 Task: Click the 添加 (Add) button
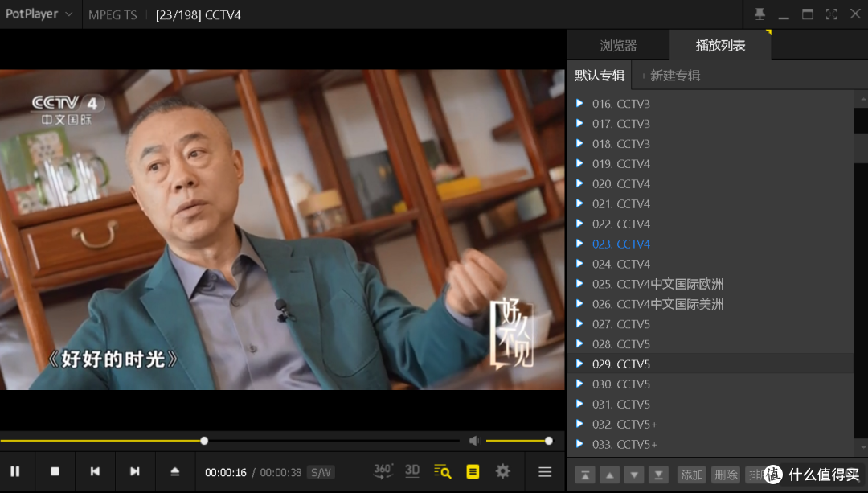tap(692, 475)
